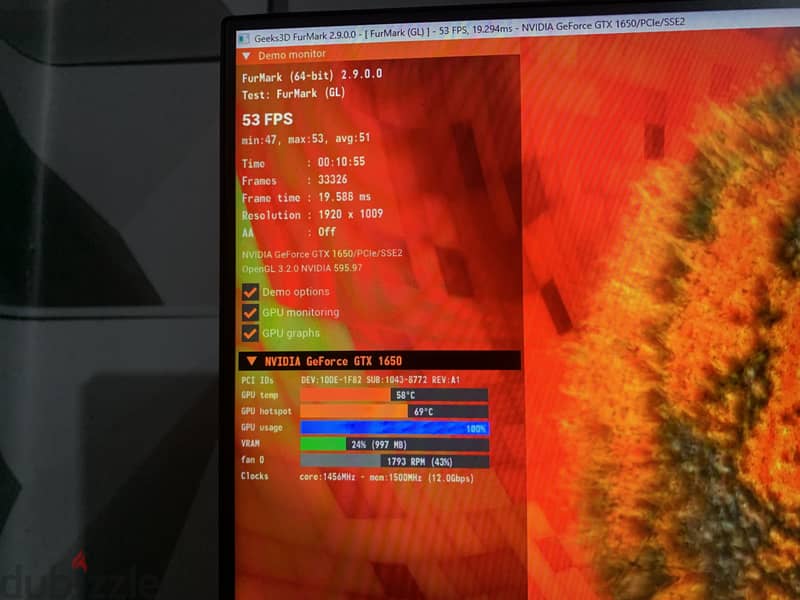Click the GPU monitoring label

point(301,312)
